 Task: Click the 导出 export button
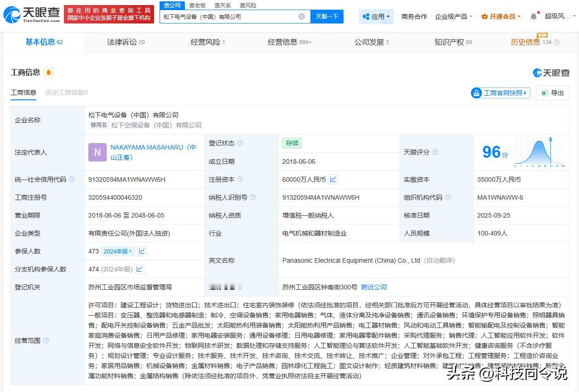coord(553,93)
